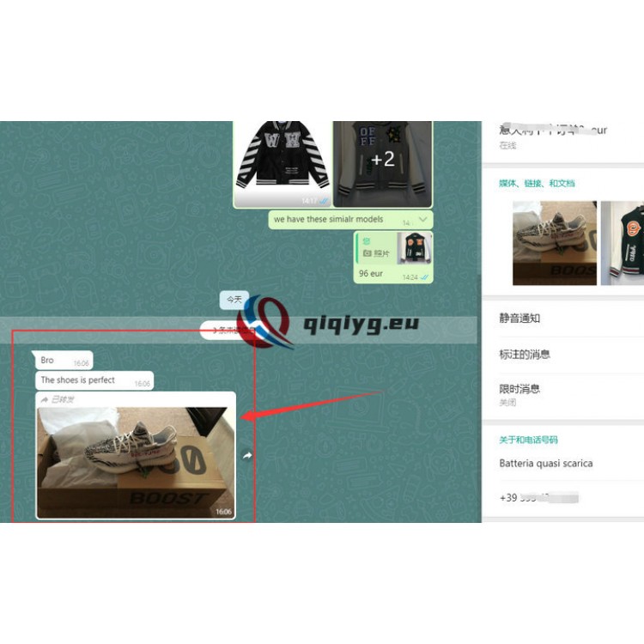
Task: Open the black and white varsity jacket photo
Action: click(x=282, y=161)
